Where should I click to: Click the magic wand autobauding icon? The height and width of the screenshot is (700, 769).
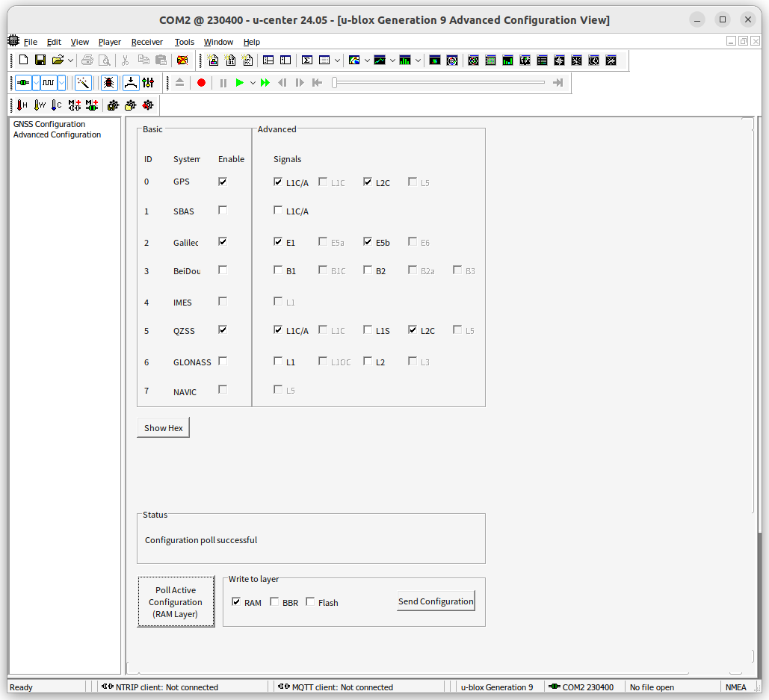(83, 82)
